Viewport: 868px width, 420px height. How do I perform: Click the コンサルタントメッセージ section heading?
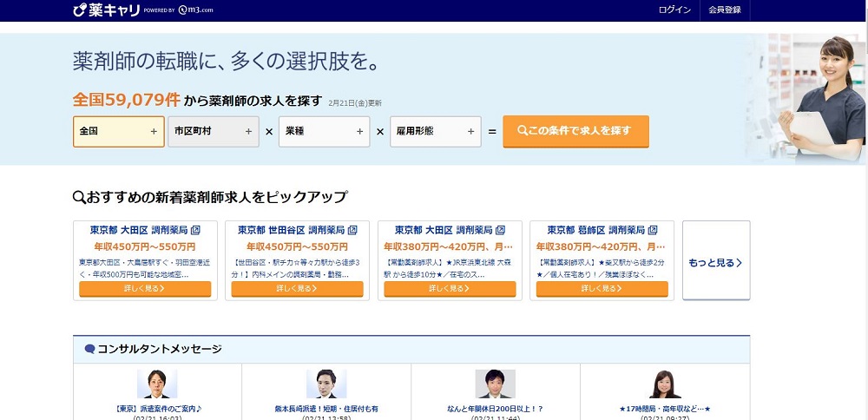point(160,349)
